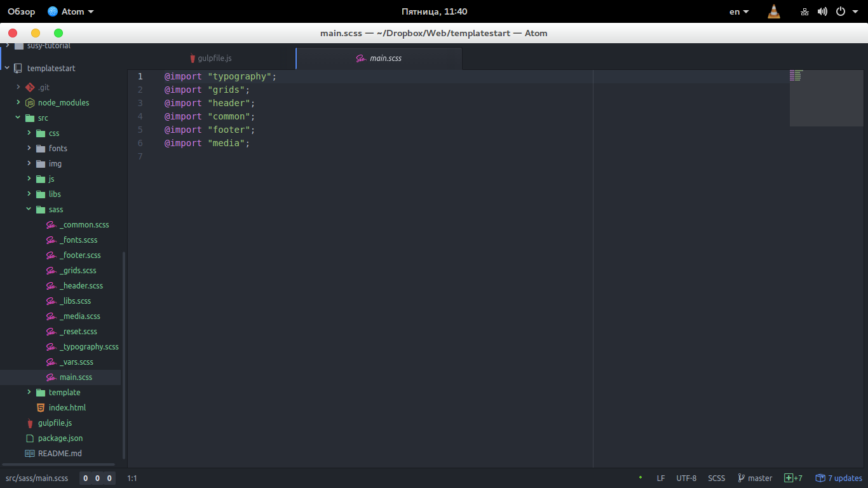Click the editor minimap preview

827,98
